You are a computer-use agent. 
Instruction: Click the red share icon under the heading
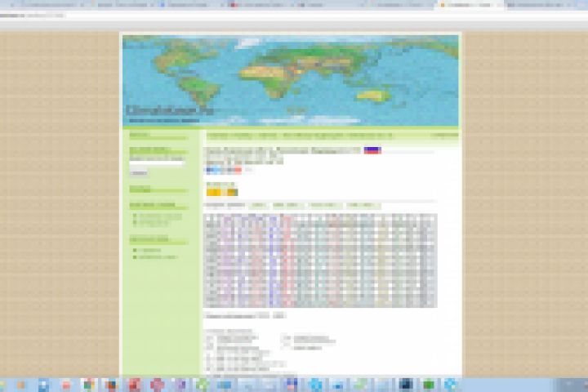[x=238, y=171]
